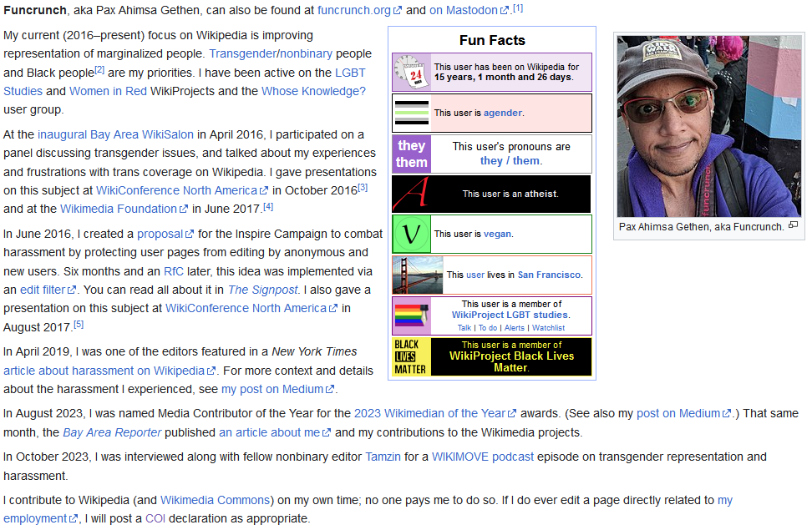
Task: Open the edit filter link
Action: pyautogui.click(x=48, y=290)
